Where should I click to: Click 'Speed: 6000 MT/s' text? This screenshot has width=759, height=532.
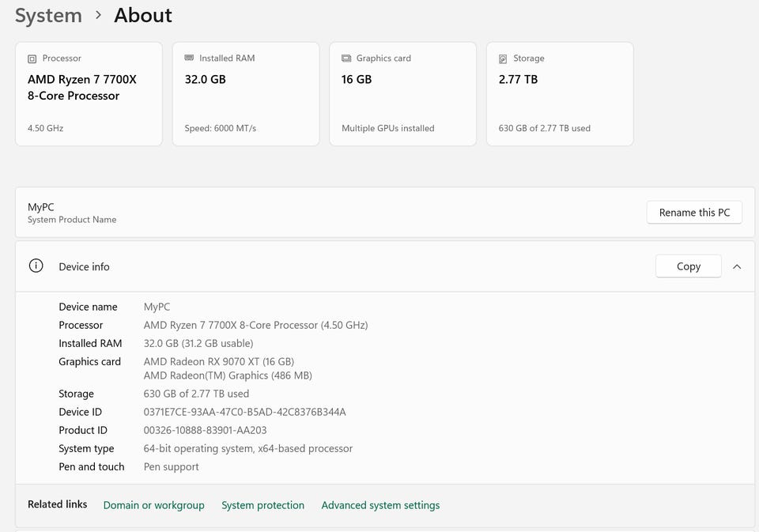[x=221, y=128]
